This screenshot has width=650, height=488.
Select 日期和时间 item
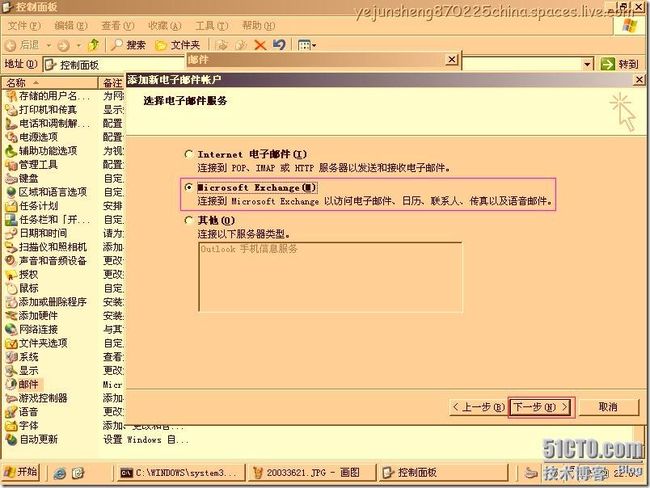(x=36, y=233)
